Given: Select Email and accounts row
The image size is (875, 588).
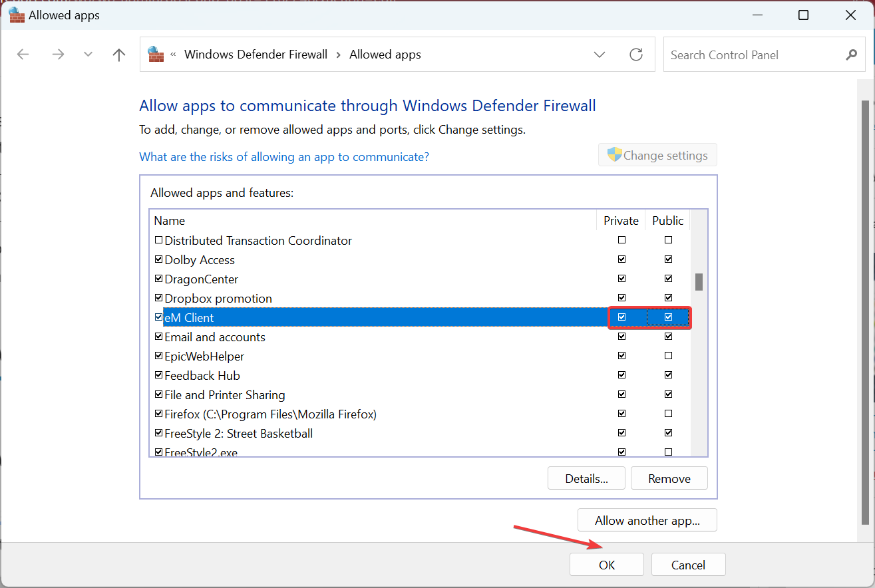Looking at the screenshot, I should (420, 337).
